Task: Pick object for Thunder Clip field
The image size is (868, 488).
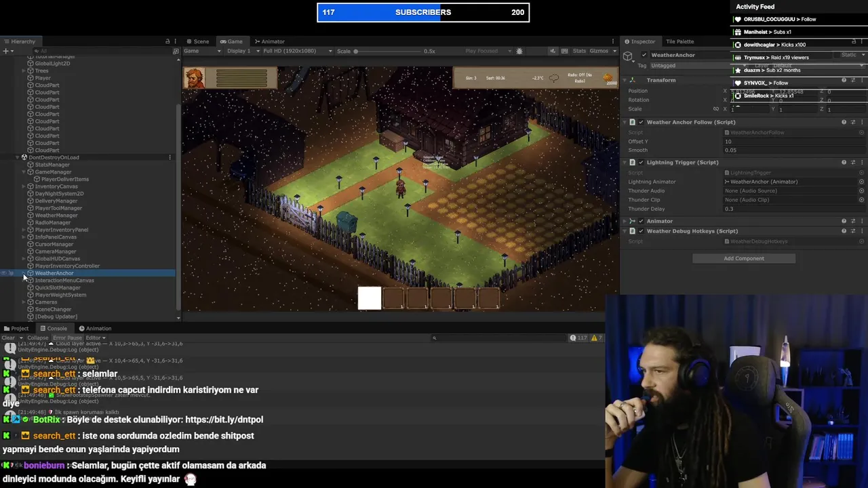Action: coord(861,200)
